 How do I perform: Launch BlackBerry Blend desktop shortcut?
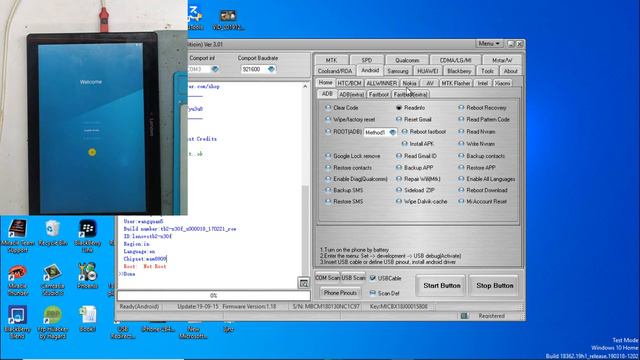point(17,322)
